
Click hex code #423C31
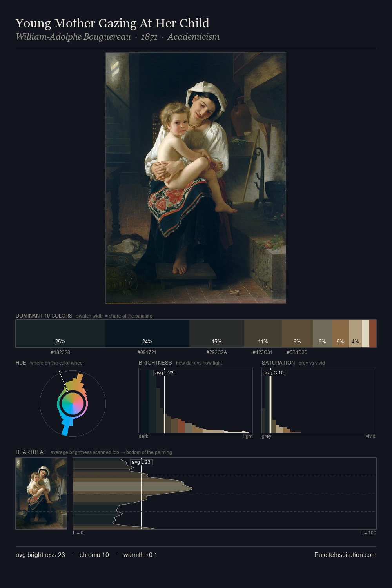(263, 352)
